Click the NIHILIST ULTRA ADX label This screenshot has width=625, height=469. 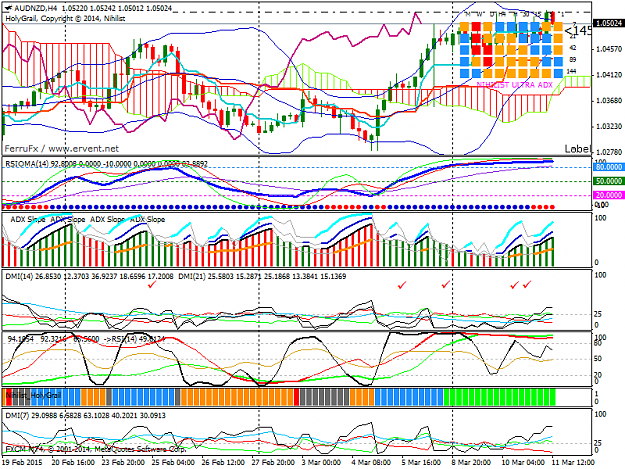(515, 85)
